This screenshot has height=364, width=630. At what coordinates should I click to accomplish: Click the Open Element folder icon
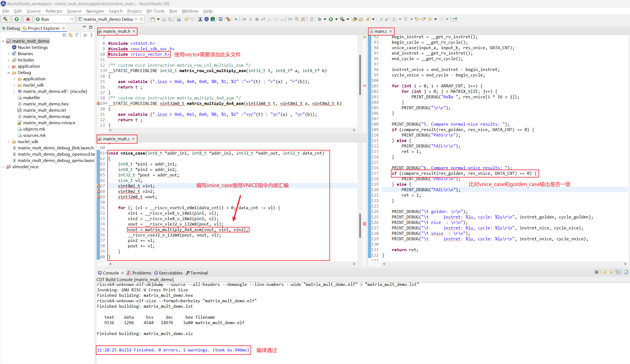355,19
